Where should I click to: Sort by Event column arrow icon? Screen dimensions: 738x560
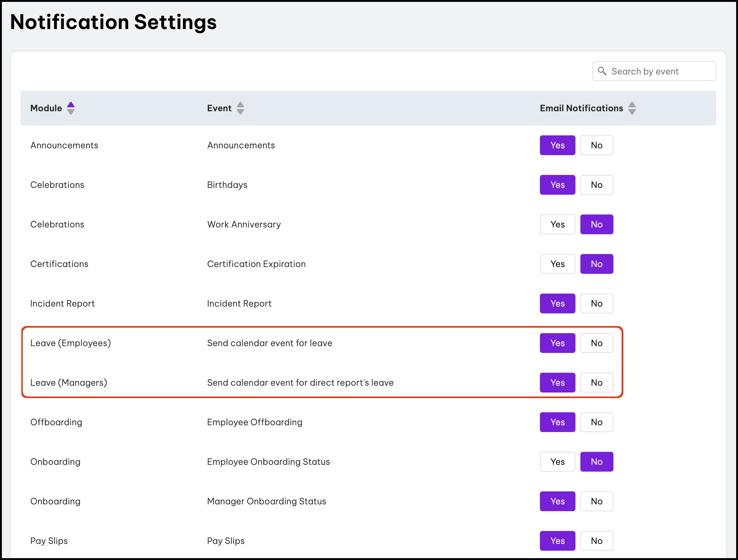pos(240,108)
